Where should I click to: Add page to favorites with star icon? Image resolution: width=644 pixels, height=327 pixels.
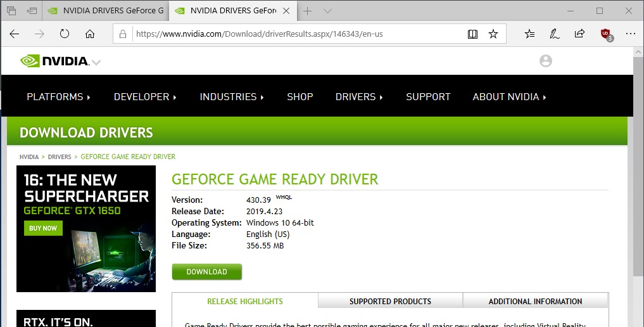pyautogui.click(x=493, y=34)
